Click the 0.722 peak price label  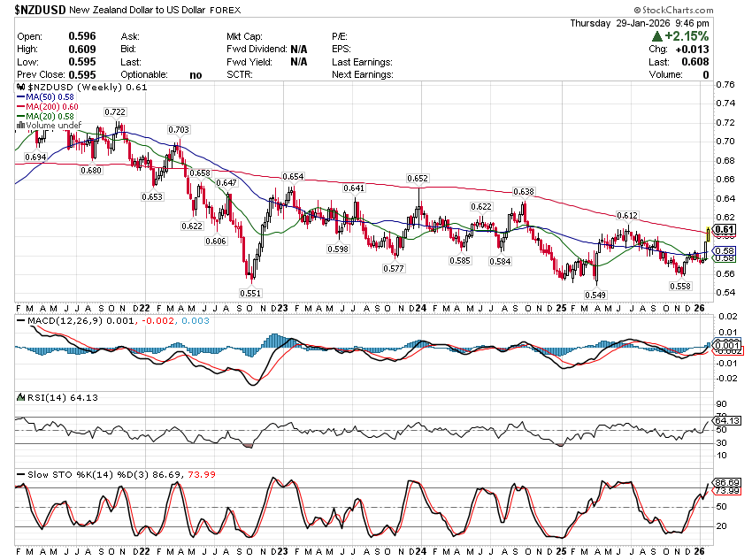pos(115,112)
